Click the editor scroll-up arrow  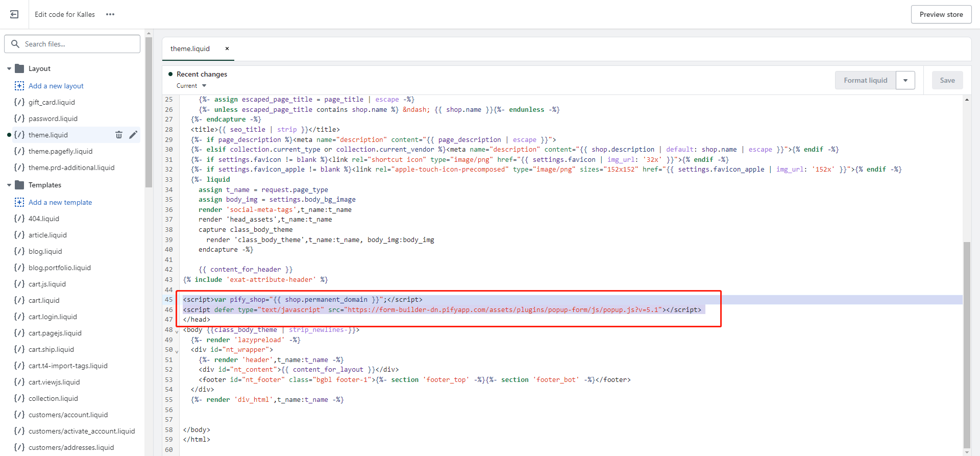tap(967, 100)
